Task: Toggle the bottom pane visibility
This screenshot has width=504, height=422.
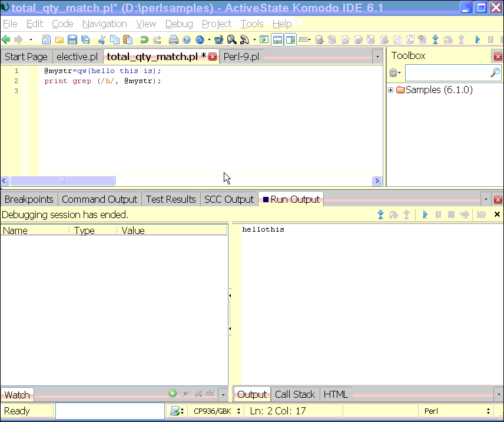Action: coord(277,39)
